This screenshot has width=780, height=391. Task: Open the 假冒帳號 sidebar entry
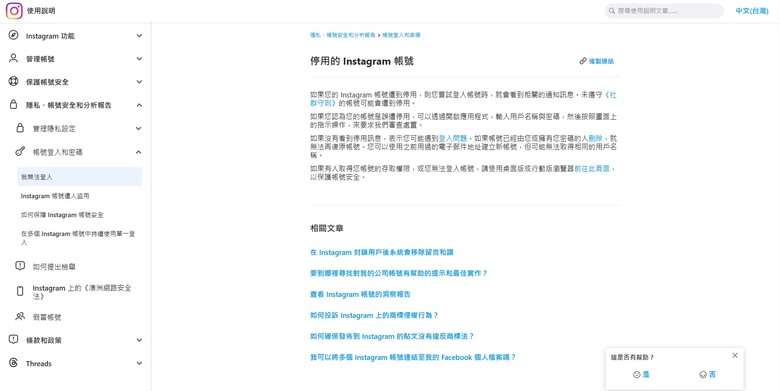tap(47, 317)
